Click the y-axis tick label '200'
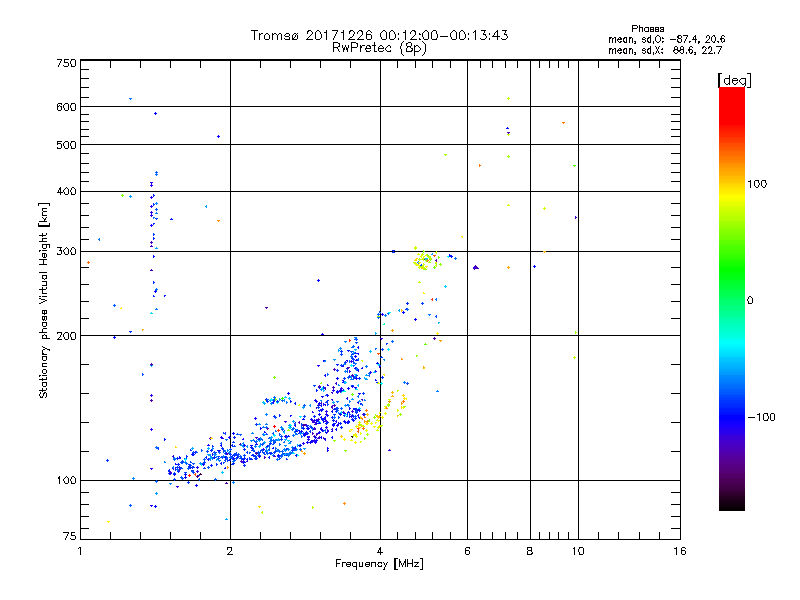The height and width of the screenshot is (600, 800). pyautogui.click(x=66, y=336)
